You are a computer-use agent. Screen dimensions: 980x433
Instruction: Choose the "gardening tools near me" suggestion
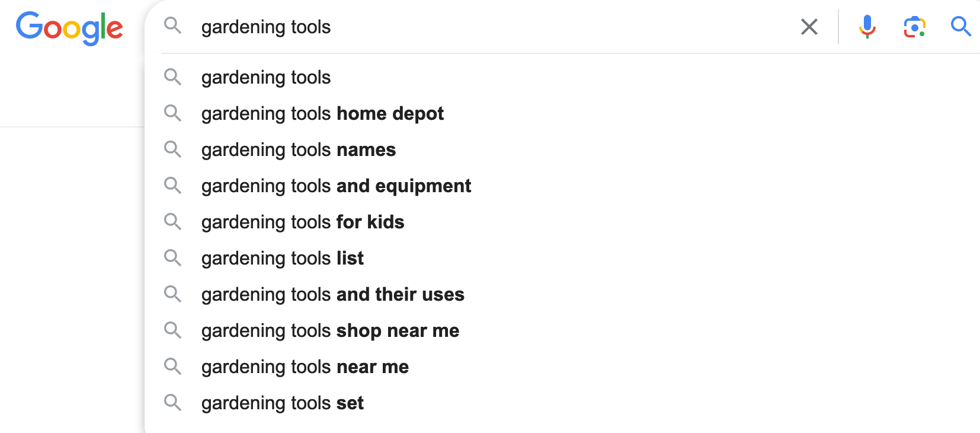pos(305,367)
